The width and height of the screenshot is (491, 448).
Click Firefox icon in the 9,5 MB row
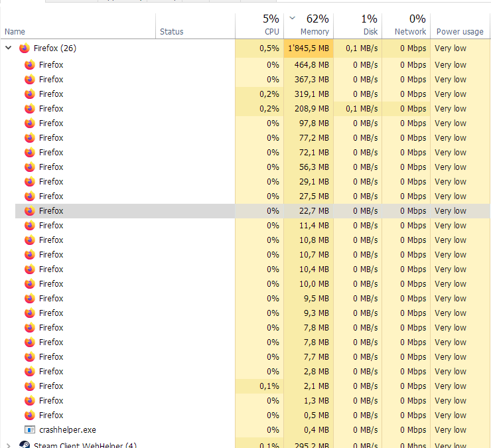point(30,298)
